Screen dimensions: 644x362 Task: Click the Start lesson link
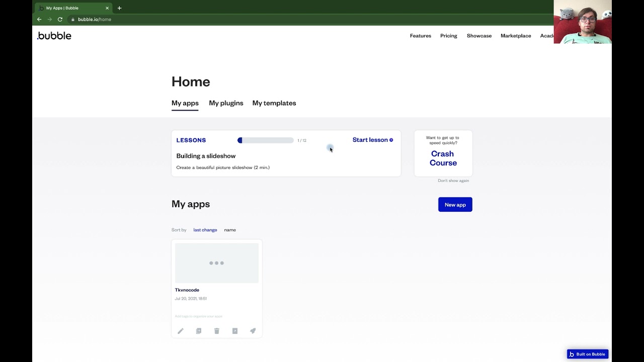pyautogui.click(x=373, y=140)
